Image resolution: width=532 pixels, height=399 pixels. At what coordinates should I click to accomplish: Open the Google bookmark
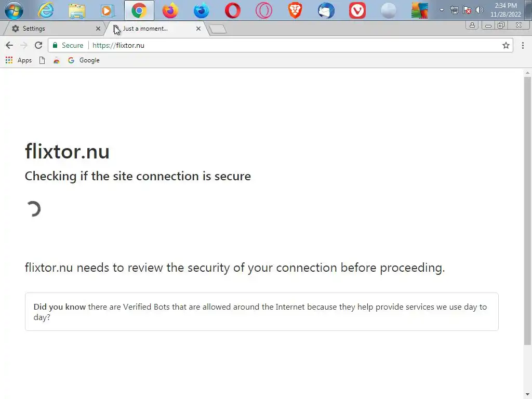tap(84, 60)
